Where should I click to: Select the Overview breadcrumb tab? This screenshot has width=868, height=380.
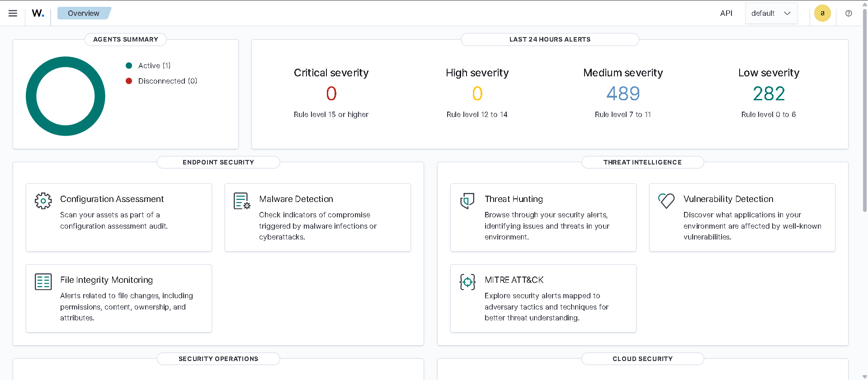pos(84,13)
